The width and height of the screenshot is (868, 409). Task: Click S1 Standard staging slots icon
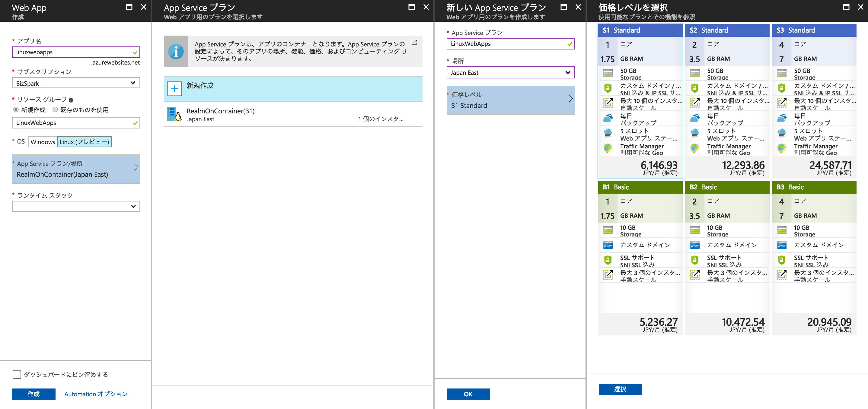coord(608,134)
